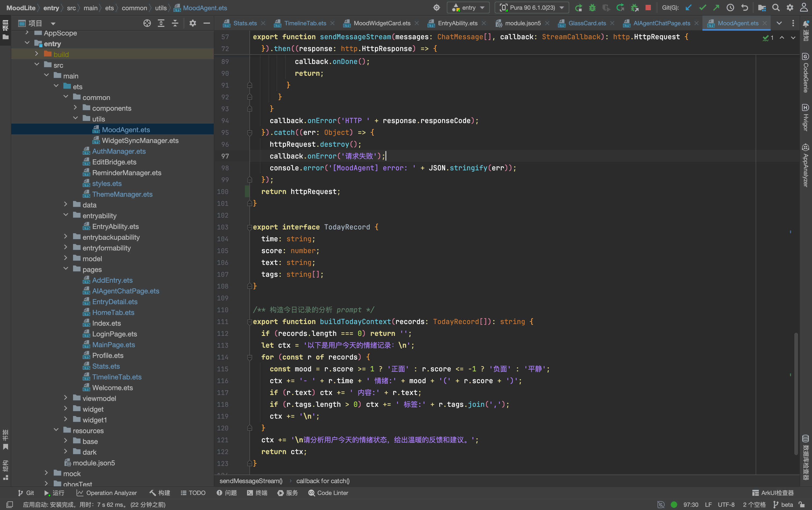Open ArkUI检查器 tool window
The width and height of the screenshot is (812, 510).
(x=773, y=493)
